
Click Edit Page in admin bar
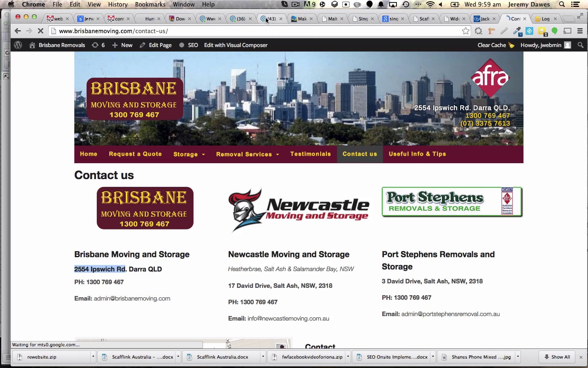tap(156, 45)
